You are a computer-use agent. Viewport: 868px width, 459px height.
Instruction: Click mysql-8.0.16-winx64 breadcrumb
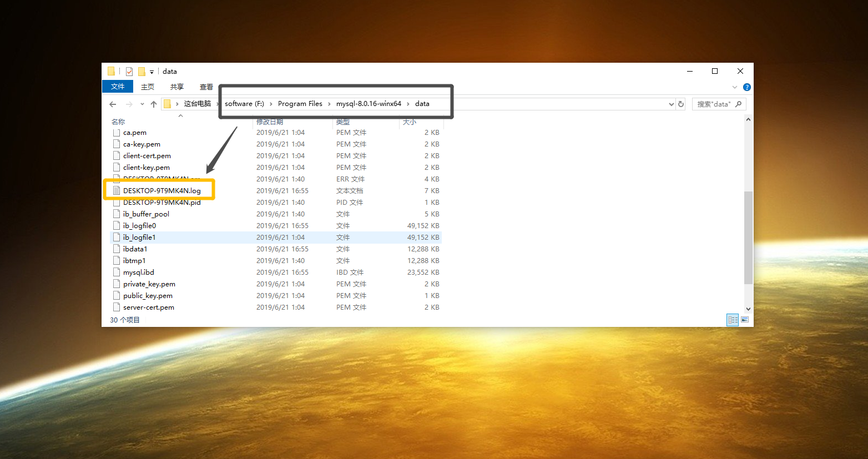point(369,104)
